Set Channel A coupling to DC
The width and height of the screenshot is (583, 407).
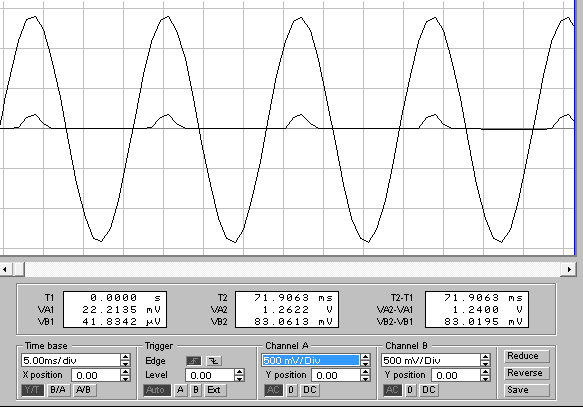pos(310,390)
